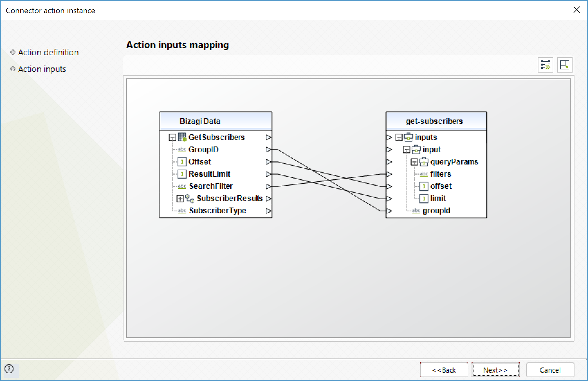Click SearchFilter output connector arrow
The height and width of the screenshot is (381, 588).
(x=268, y=186)
